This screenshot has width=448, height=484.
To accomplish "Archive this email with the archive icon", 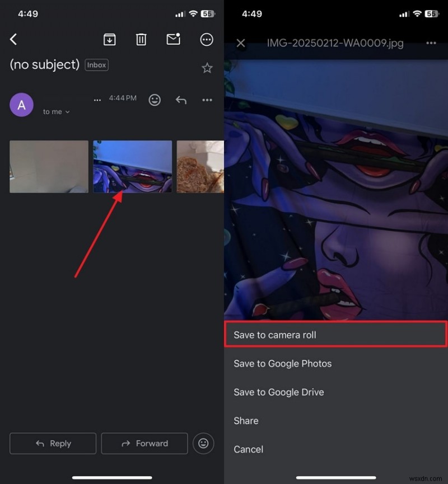I will tap(109, 39).
